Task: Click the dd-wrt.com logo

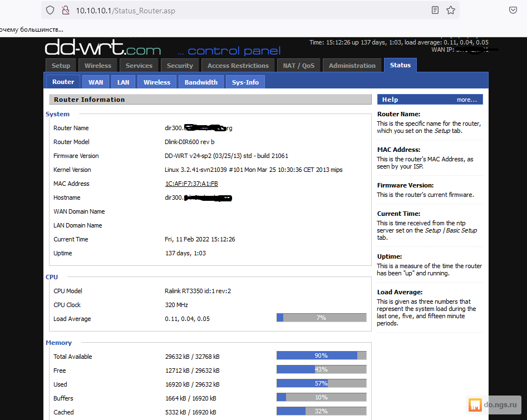Action: (x=103, y=48)
